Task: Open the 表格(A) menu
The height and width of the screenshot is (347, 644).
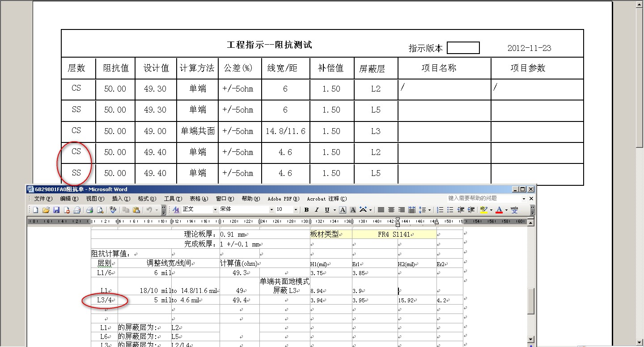Action: pos(199,199)
